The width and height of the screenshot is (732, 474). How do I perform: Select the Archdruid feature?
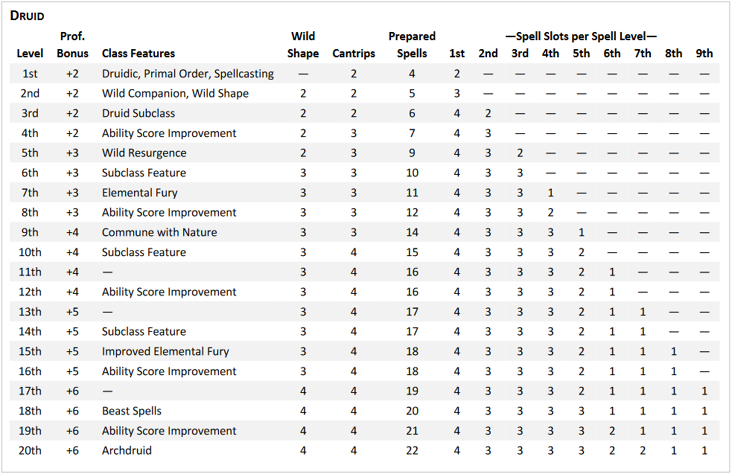127,451
